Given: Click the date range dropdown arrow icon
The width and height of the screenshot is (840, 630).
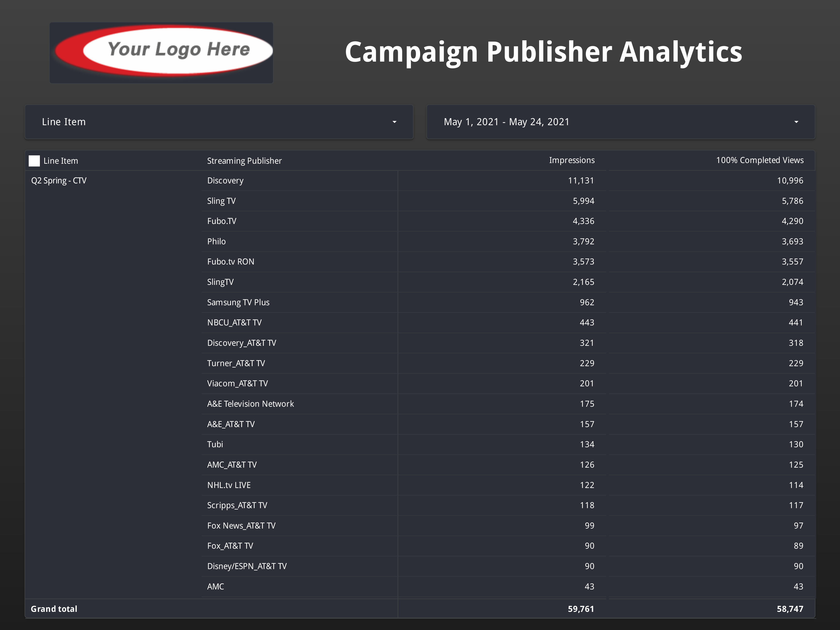Looking at the screenshot, I should tap(796, 122).
